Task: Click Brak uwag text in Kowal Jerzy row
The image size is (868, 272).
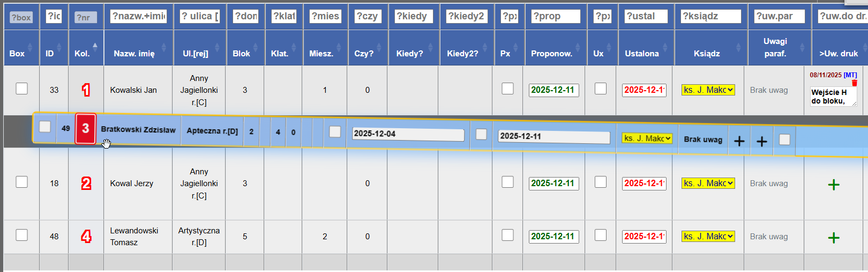Action: [x=769, y=183]
